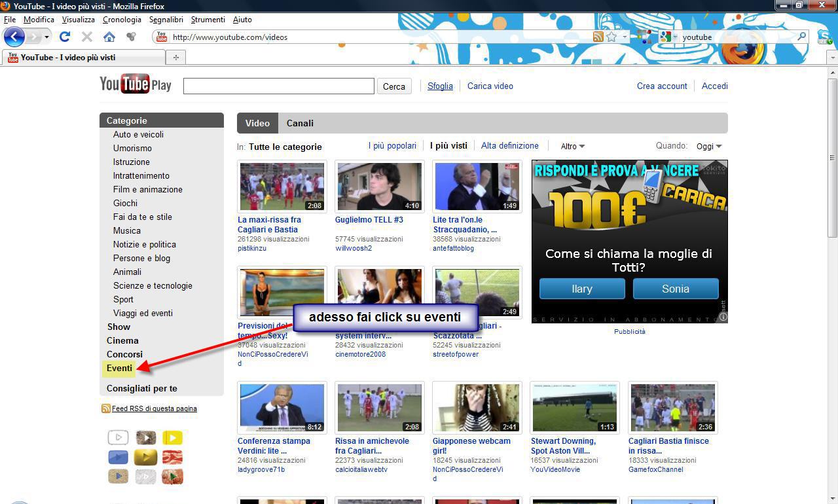This screenshot has width=838, height=504.
Task: Open the Strumenti menu
Action: (x=208, y=20)
